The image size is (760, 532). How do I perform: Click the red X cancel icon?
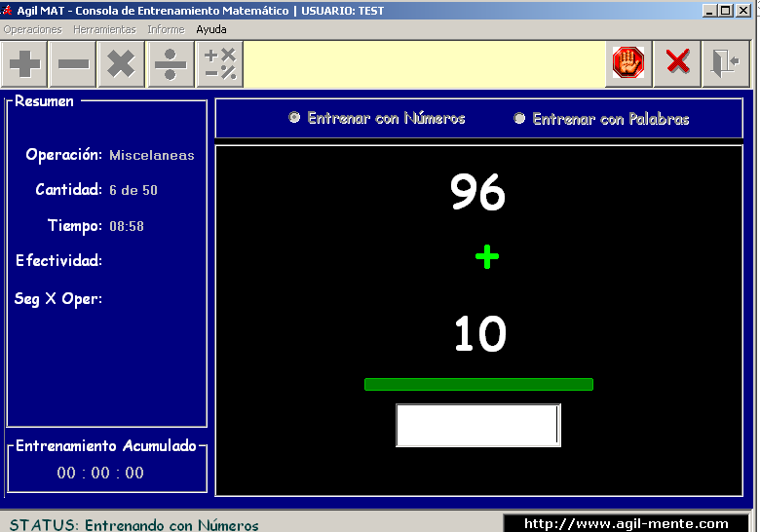click(677, 63)
